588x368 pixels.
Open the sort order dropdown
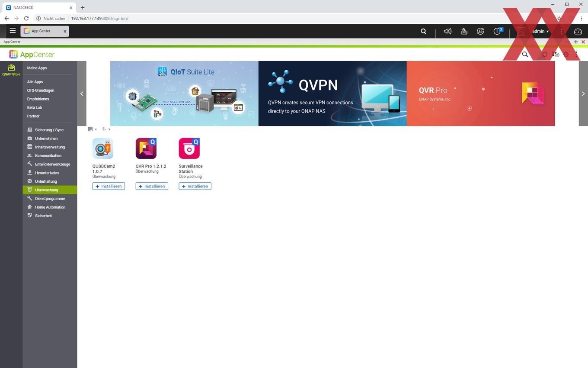point(106,129)
